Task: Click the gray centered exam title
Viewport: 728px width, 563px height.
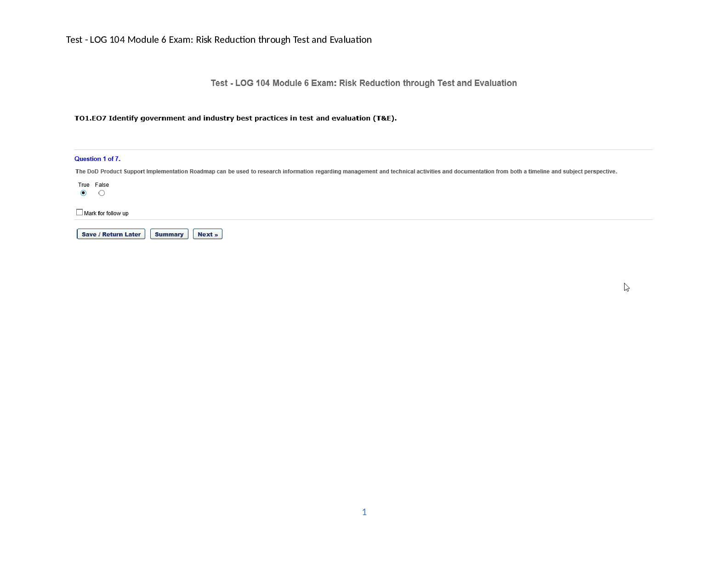Action: click(364, 83)
